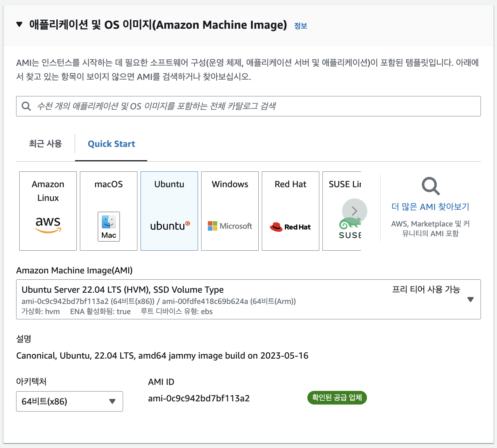This screenshot has width=497, height=448.
Task: Click the ubuntu logo
Action: [x=170, y=225]
